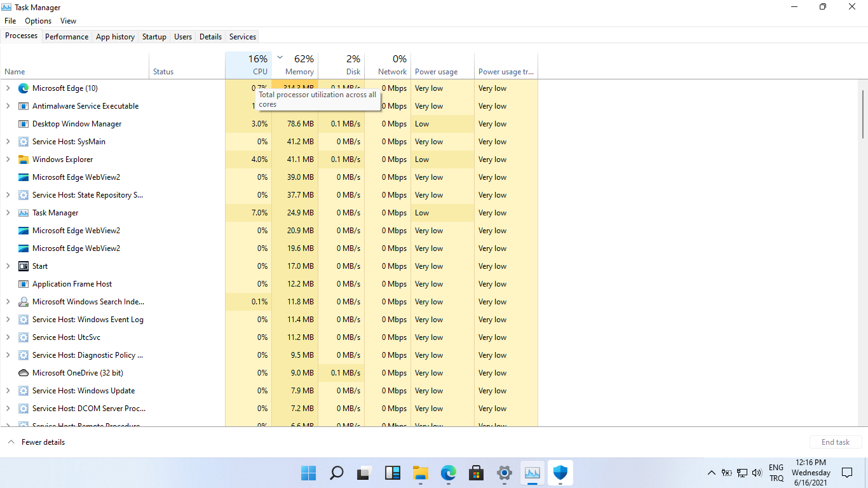Click the Microsoft Windows Search Indexer icon
Viewport: 868px width, 488px height.
24,302
